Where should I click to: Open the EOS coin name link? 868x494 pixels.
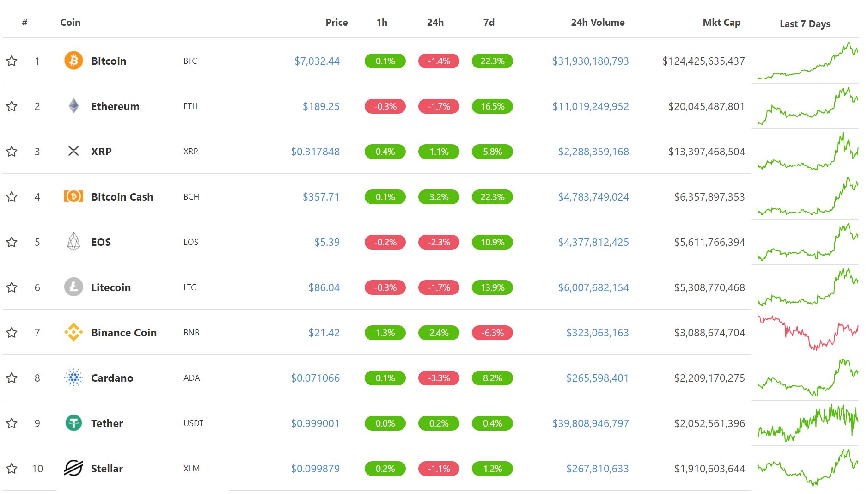coord(101,242)
